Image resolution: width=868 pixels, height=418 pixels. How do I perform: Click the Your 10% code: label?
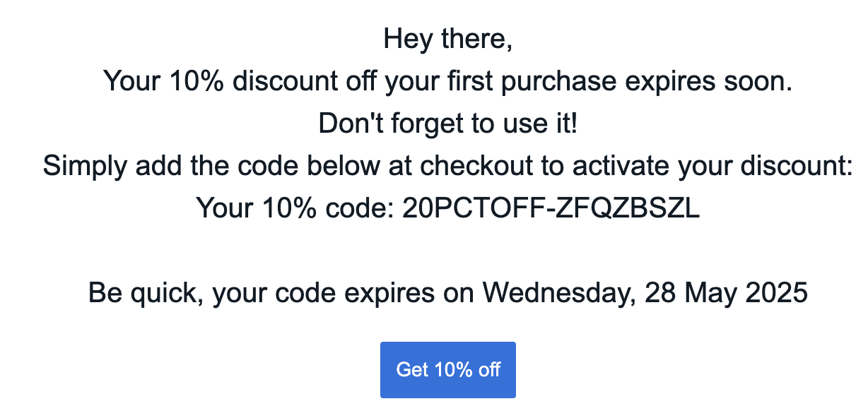coord(295,208)
